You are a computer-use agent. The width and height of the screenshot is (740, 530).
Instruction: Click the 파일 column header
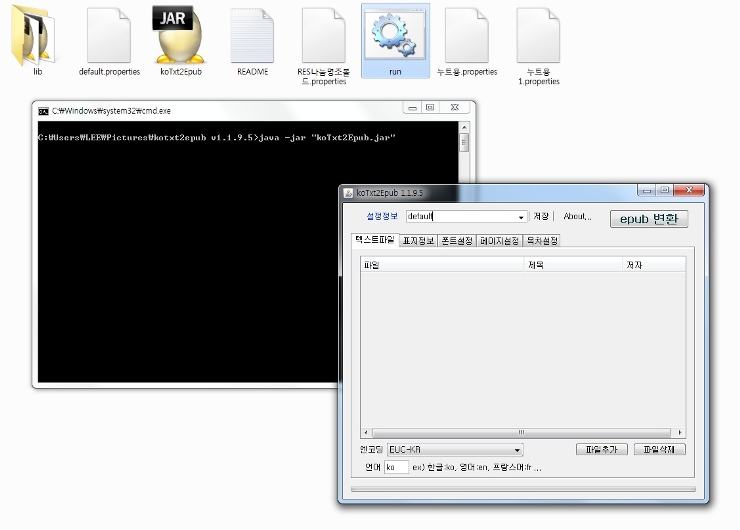tap(442, 265)
